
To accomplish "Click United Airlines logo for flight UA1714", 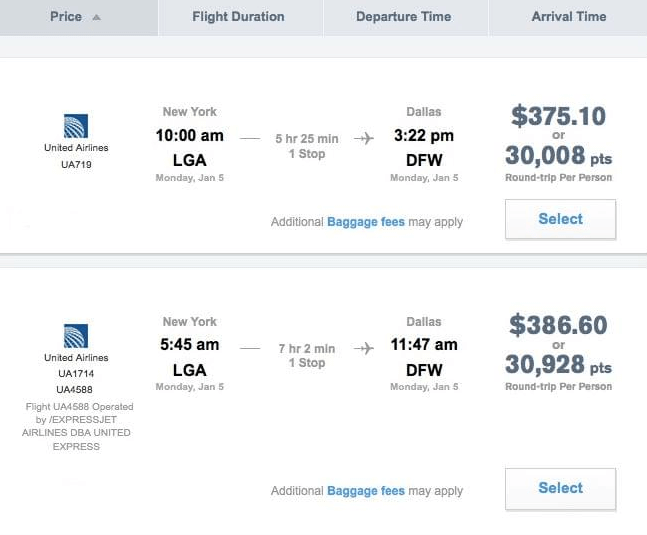I will (x=76, y=336).
